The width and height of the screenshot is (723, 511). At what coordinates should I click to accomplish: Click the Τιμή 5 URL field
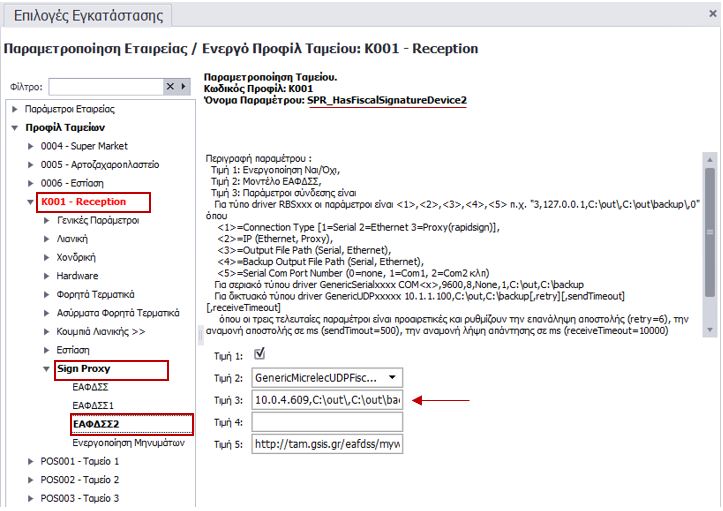pos(325,445)
